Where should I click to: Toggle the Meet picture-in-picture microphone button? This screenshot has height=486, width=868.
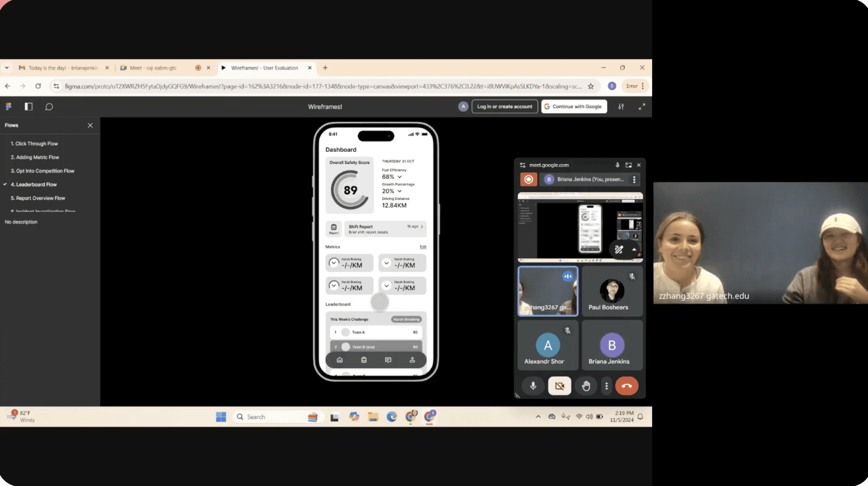click(x=533, y=386)
